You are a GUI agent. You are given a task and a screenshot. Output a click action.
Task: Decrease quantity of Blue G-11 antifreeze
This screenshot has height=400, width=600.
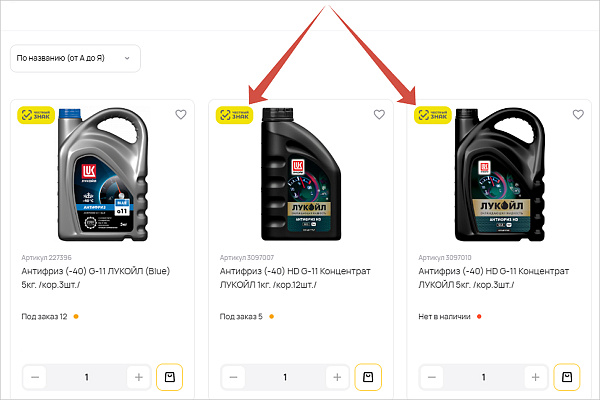tap(36, 378)
